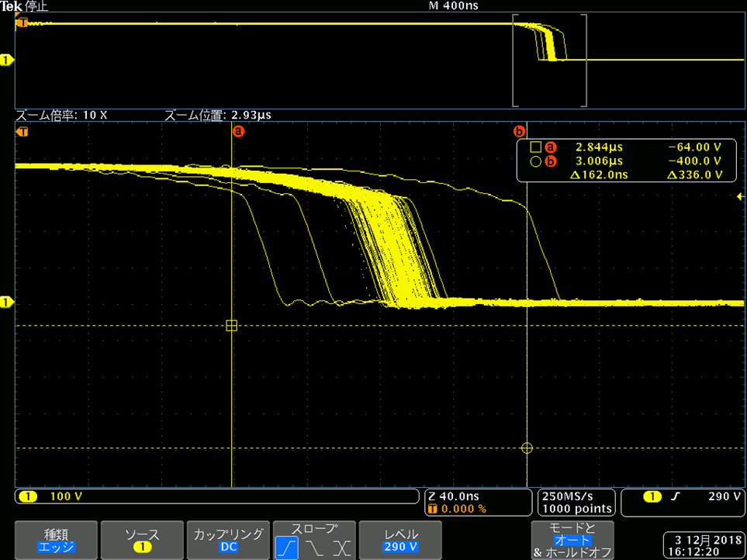Click cursor b marker above the zoomed graticule

(519, 130)
